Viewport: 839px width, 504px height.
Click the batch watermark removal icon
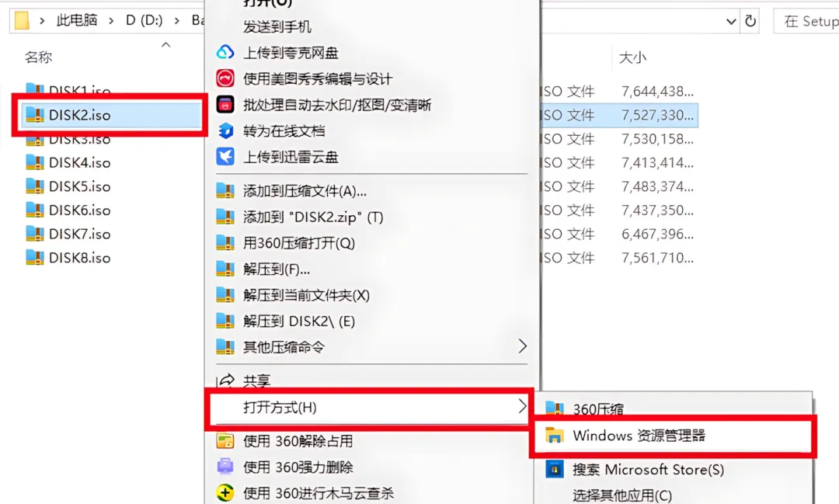[225, 104]
